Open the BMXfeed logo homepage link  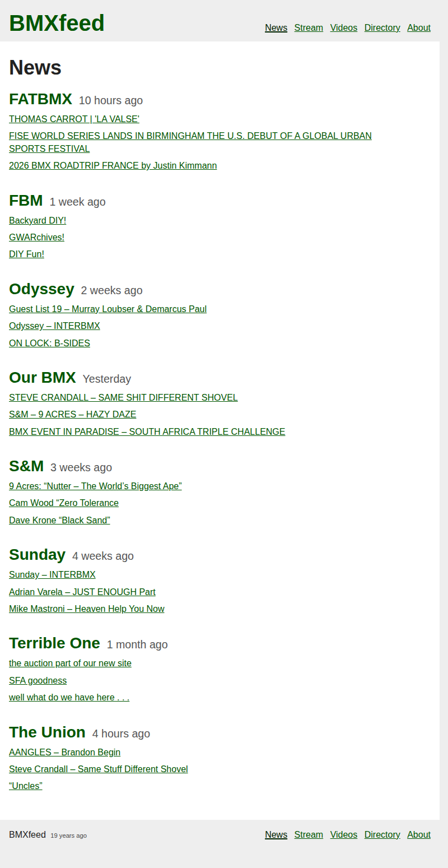[x=57, y=24]
